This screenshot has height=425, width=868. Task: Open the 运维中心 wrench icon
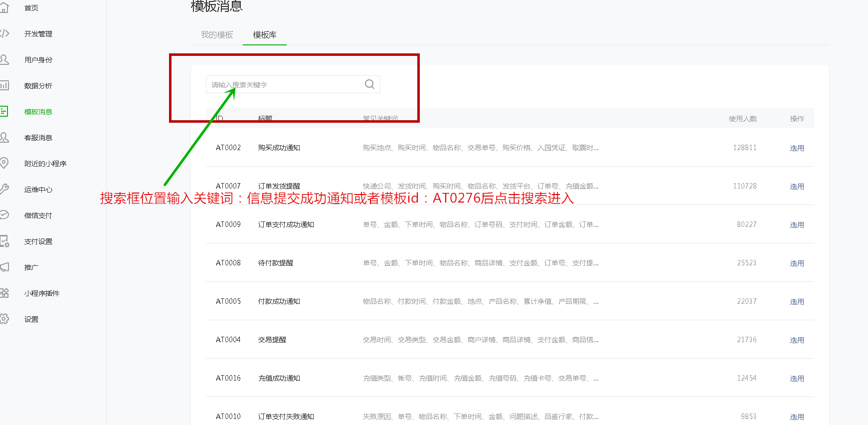click(x=4, y=189)
